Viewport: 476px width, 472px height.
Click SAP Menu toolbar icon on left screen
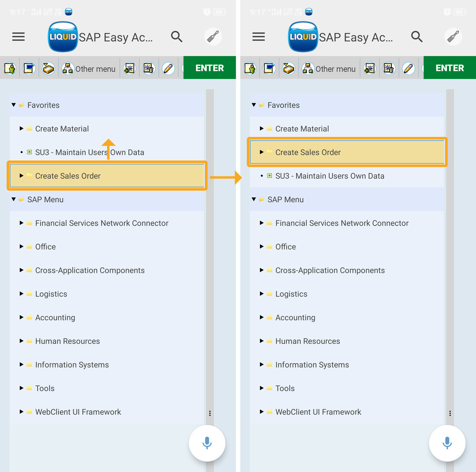29,69
